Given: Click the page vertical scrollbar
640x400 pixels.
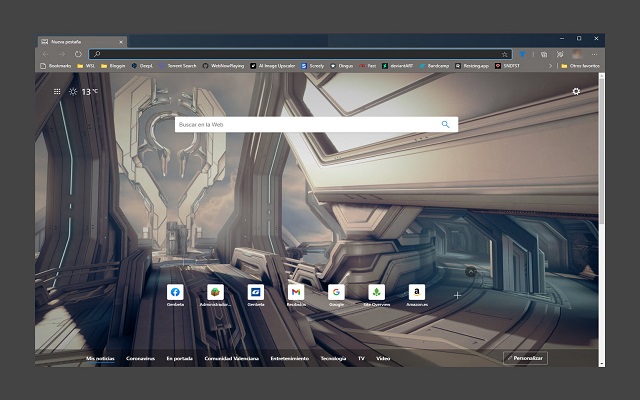Looking at the screenshot, I should 601,151.
